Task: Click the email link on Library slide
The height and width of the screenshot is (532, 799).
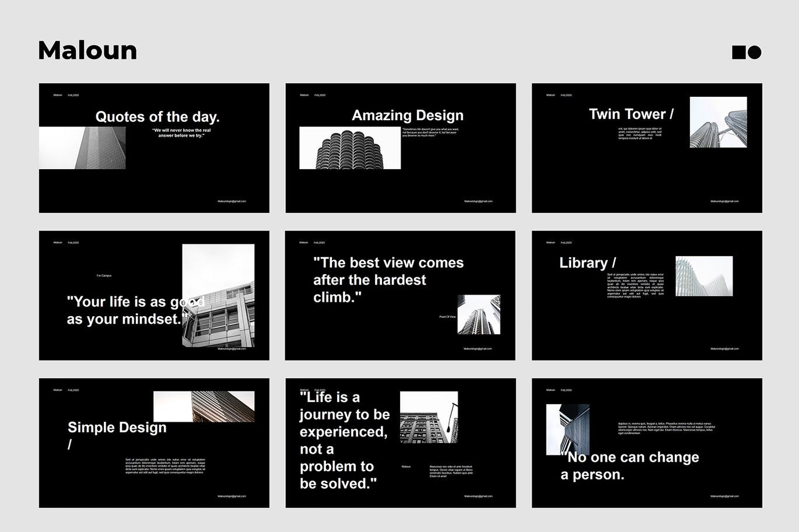Action: (724, 349)
